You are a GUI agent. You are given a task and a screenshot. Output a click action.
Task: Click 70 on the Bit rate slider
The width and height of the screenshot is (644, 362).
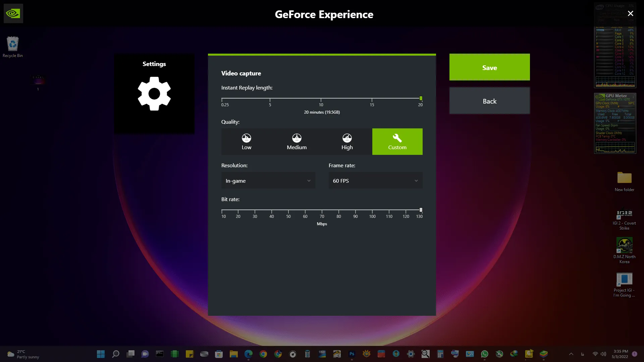coord(322,210)
